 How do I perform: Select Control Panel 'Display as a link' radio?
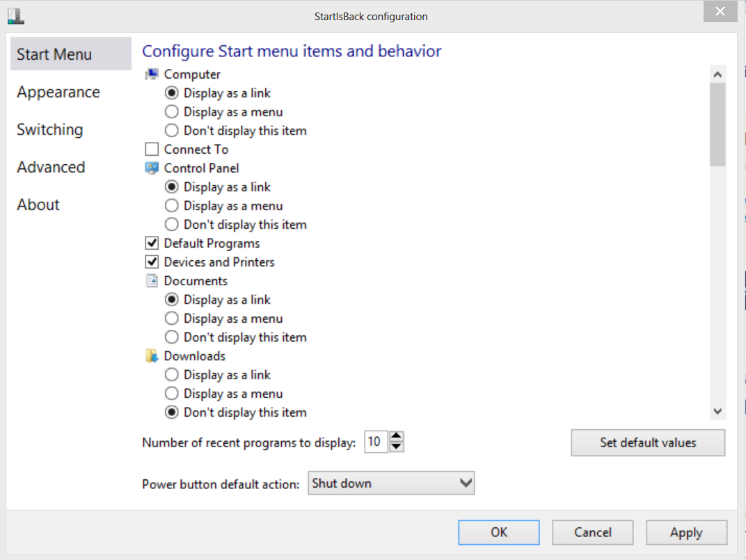pyautogui.click(x=172, y=187)
